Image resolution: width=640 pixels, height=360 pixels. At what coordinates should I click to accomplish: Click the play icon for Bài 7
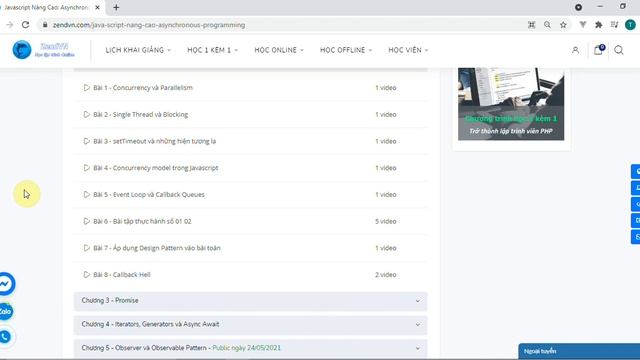click(87, 248)
